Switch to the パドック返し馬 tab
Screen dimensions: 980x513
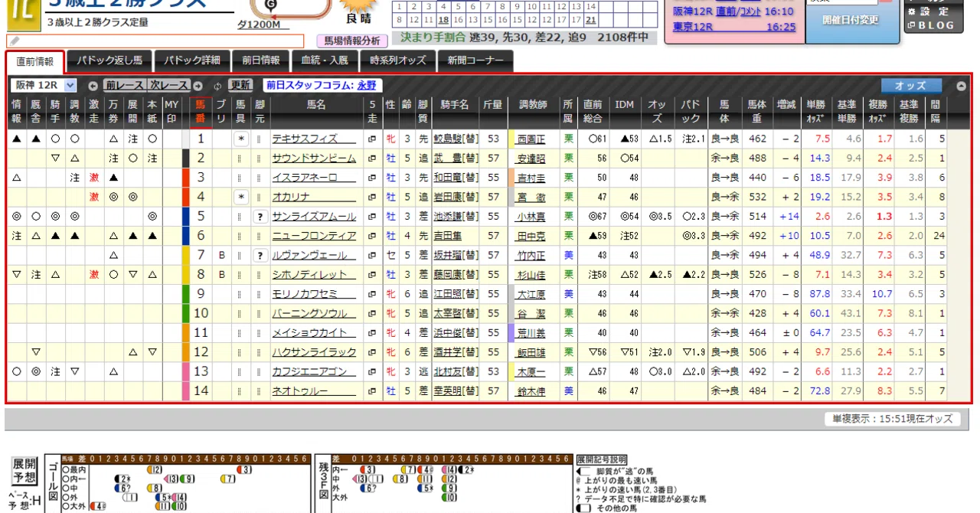coord(109,60)
